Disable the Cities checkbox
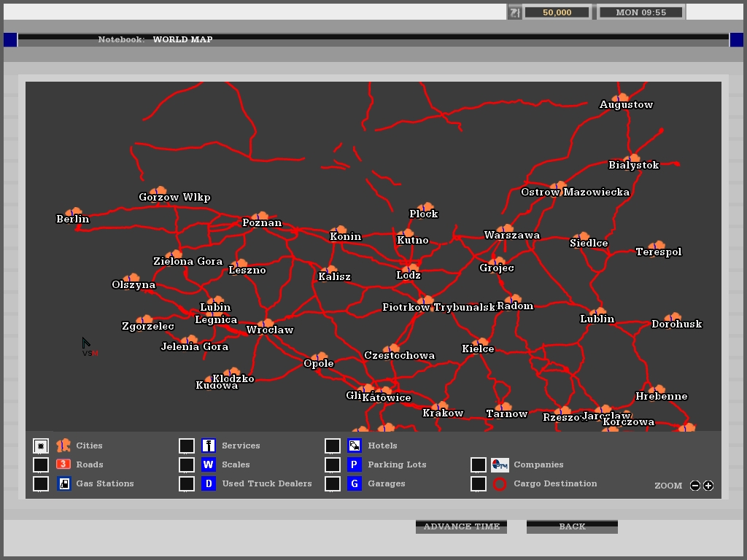The width and height of the screenshot is (747, 560). [x=41, y=446]
